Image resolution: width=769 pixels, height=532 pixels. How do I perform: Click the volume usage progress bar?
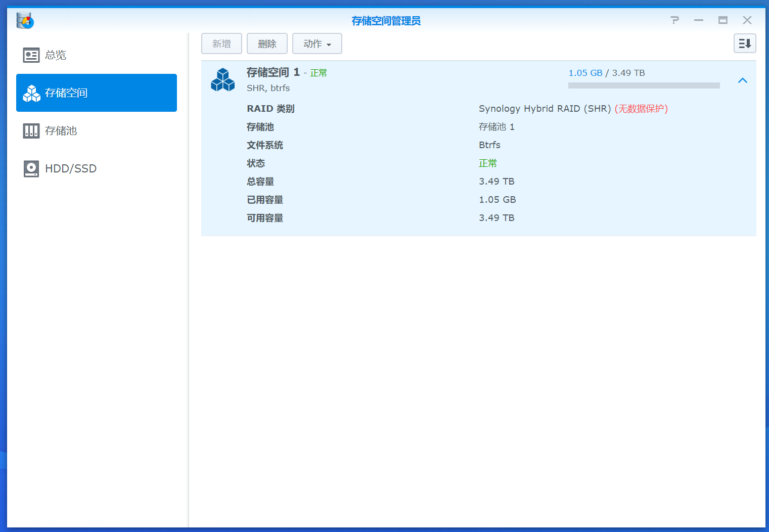coord(644,85)
